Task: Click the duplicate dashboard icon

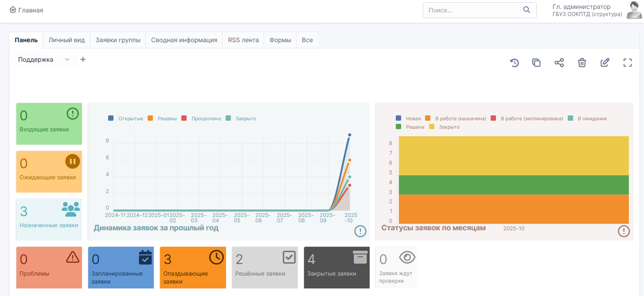Action: click(x=536, y=63)
